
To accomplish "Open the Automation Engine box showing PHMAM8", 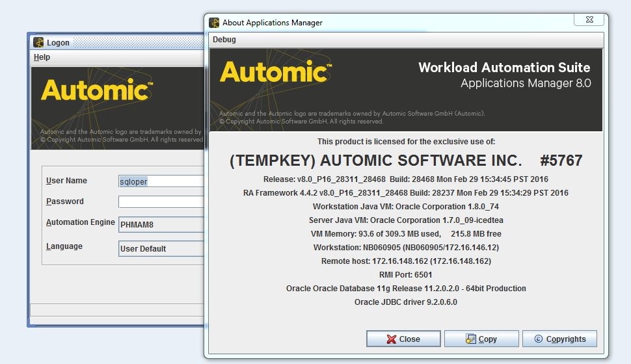I will (x=161, y=224).
